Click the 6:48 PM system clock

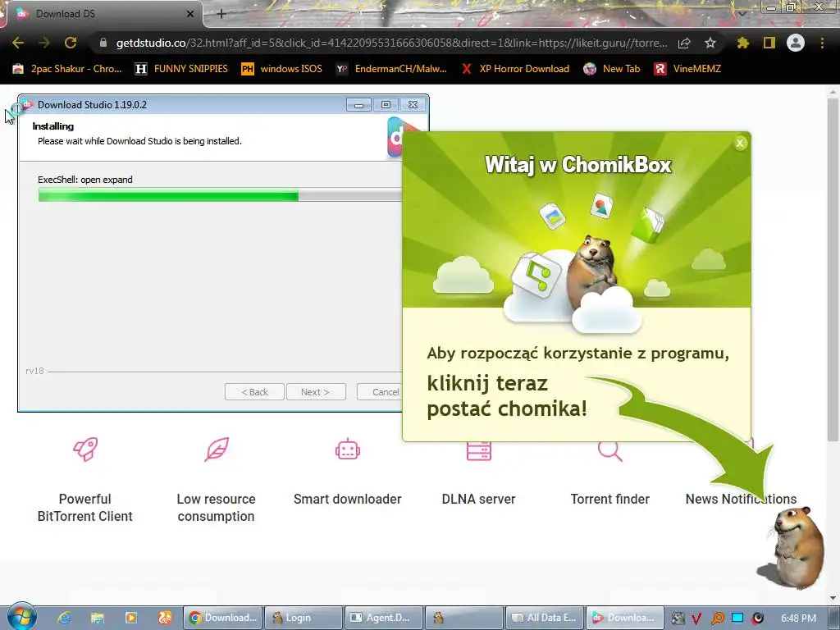[798, 619]
